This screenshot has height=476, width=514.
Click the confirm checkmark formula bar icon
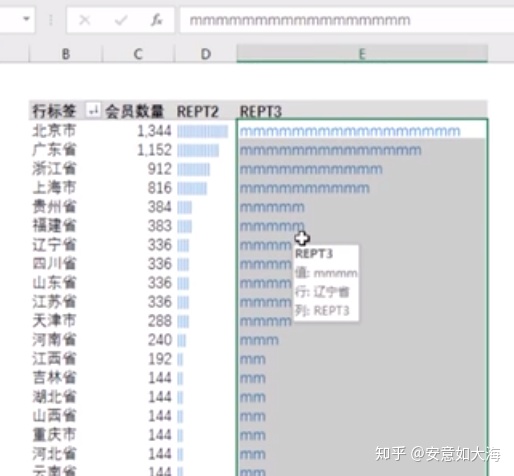(x=120, y=20)
